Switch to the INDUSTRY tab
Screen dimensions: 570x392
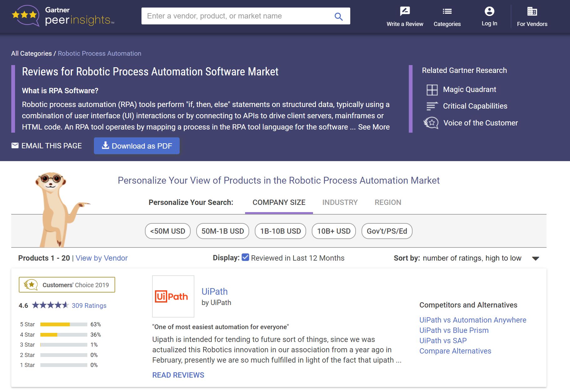(x=340, y=202)
